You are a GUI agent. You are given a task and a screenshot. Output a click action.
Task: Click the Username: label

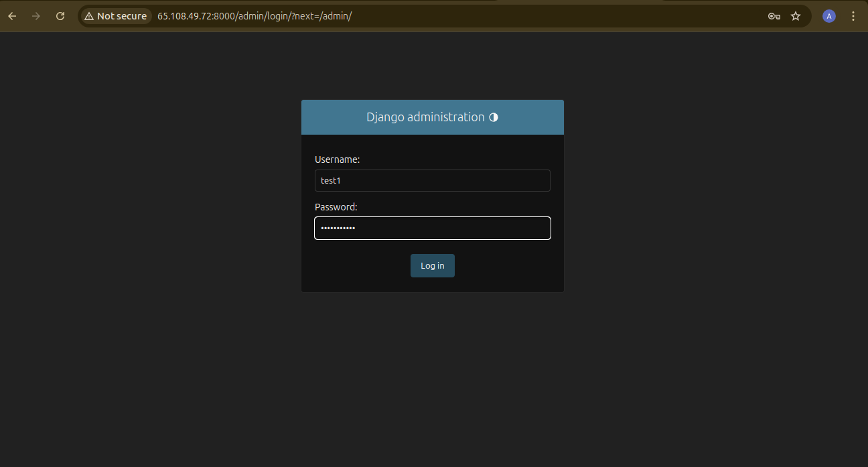(x=338, y=159)
